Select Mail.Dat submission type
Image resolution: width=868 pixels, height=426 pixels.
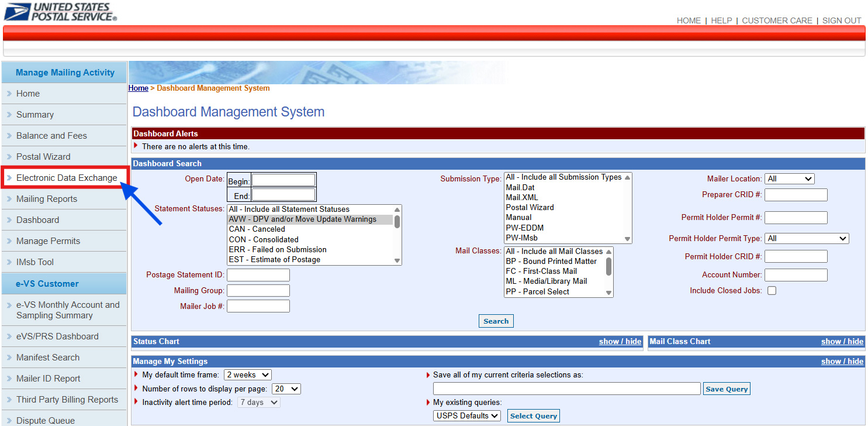coord(563,188)
